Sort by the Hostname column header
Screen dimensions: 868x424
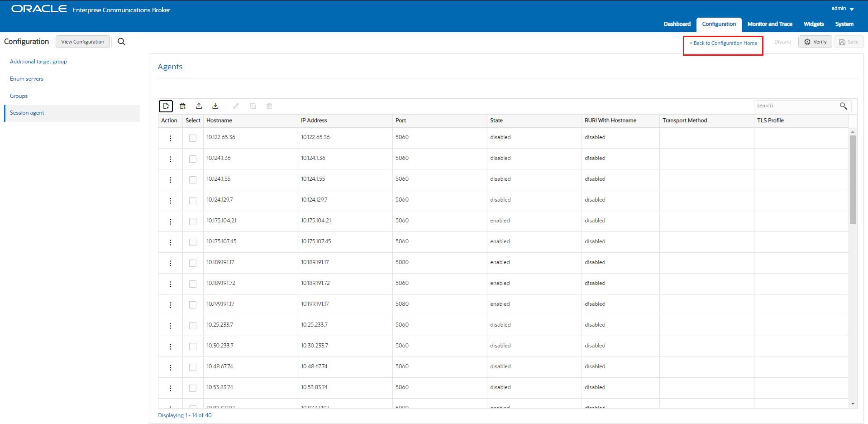250,120
